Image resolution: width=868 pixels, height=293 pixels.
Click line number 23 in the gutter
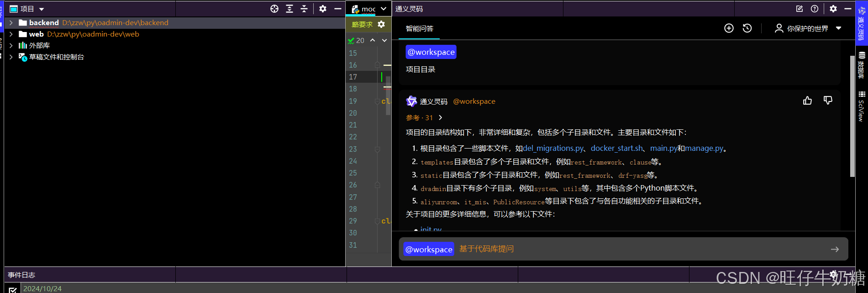coord(353,149)
